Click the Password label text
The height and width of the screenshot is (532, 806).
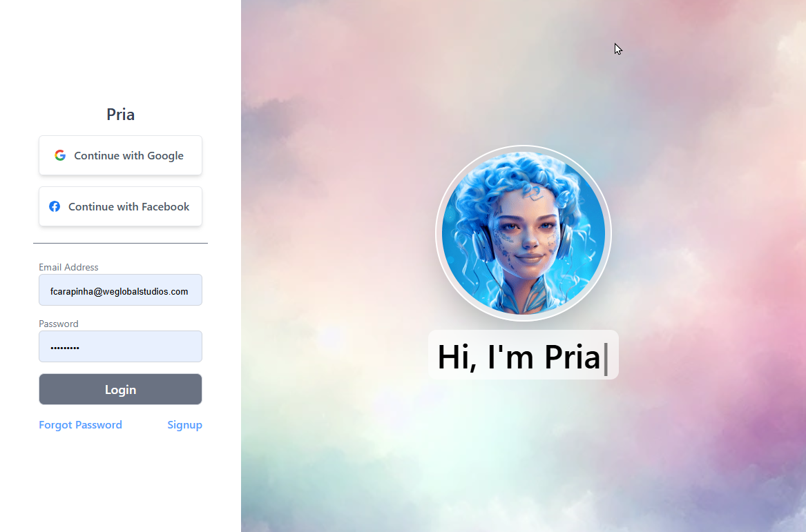point(59,324)
